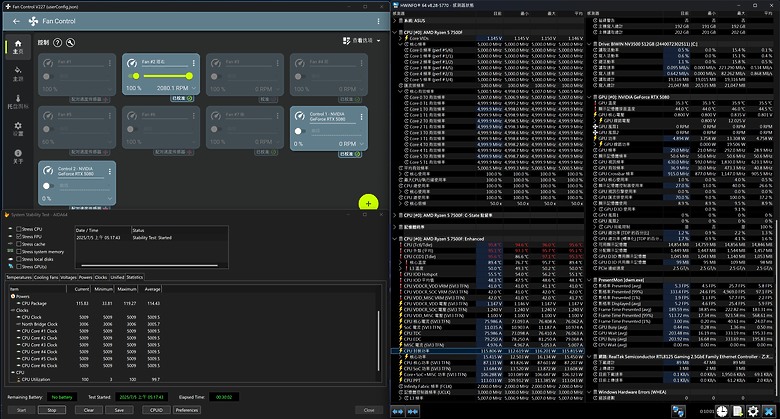Open AIDA64 Preferences button

click(187, 410)
